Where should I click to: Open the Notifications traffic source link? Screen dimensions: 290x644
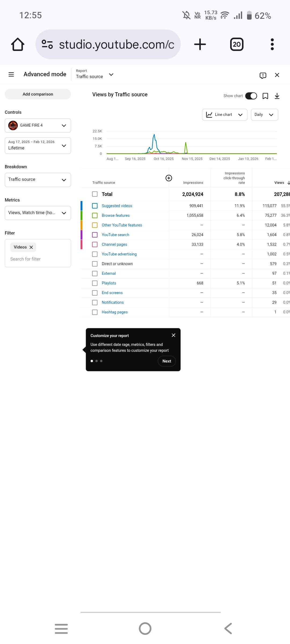(113, 302)
